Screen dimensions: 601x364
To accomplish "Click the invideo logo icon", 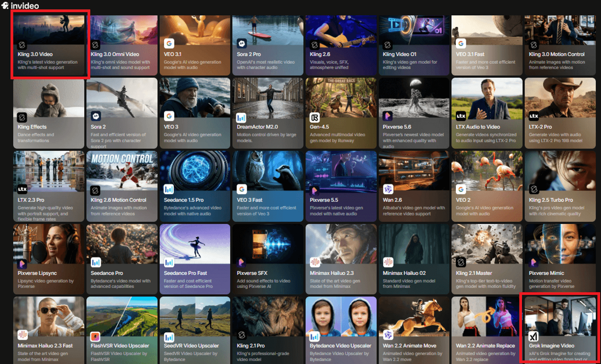I will pos(6,6).
